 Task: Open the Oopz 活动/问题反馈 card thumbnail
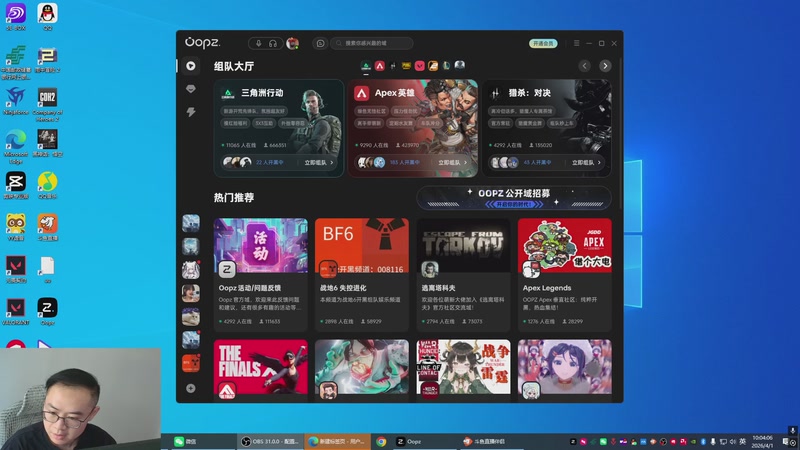261,245
